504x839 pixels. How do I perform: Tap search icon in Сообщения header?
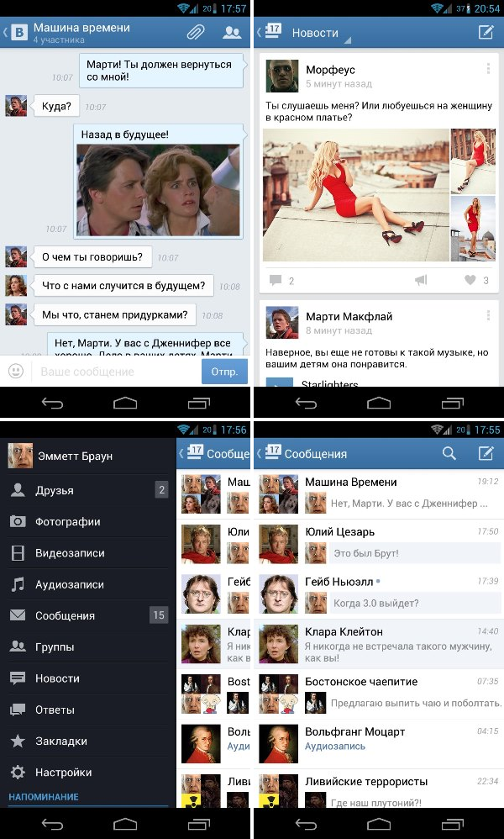449,454
